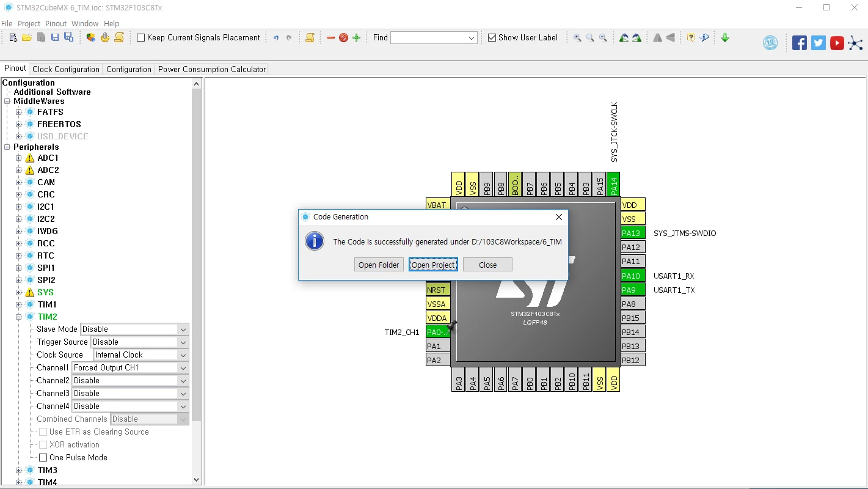Click the Pins/Signals Options scroll icon
This screenshot has height=489, width=868.
coord(310,38)
